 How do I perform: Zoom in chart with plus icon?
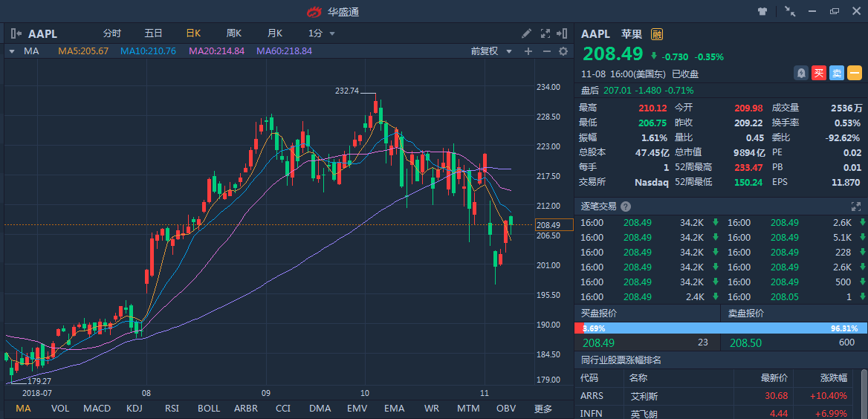pyautogui.click(x=528, y=51)
